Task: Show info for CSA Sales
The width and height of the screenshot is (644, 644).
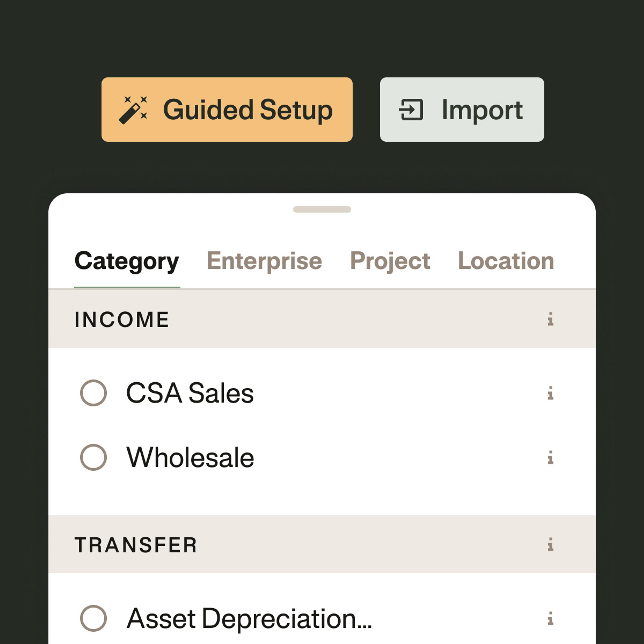Action: click(x=551, y=393)
